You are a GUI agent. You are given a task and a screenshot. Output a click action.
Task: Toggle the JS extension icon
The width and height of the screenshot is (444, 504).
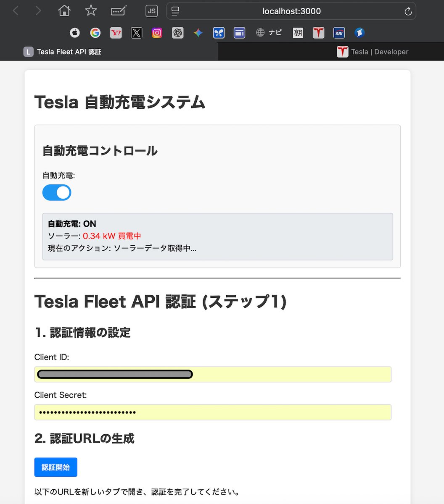point(151,11)
